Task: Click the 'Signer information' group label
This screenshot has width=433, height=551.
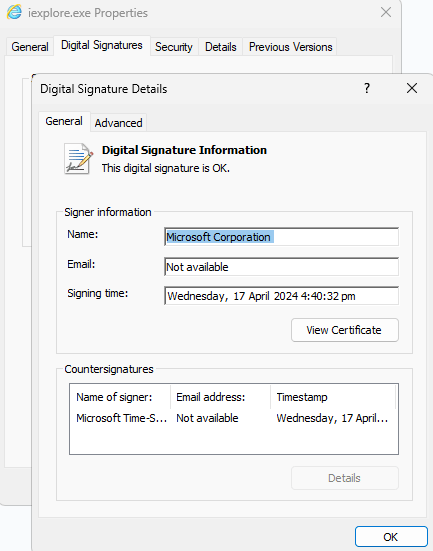Action: point(108,212)
